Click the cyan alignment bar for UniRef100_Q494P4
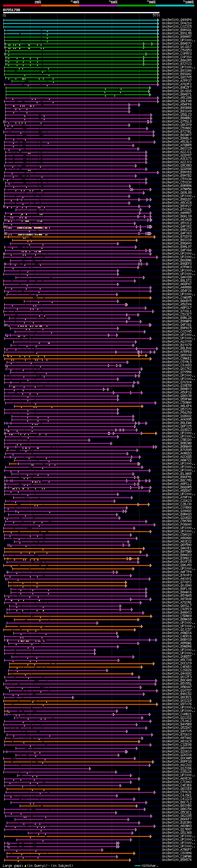 (x=81, y=20)
